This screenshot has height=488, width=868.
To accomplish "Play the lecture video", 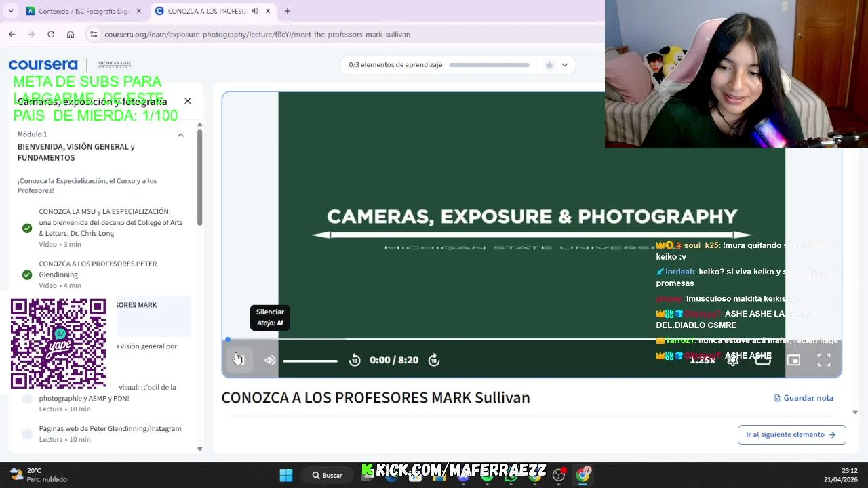I will (238, 360).
